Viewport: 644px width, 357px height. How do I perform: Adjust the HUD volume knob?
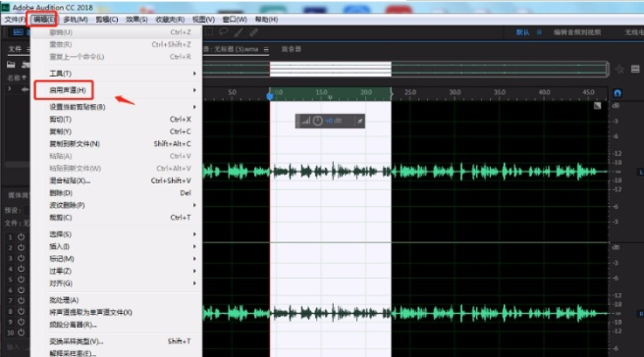pyautogui.click(x=317, y=121)
